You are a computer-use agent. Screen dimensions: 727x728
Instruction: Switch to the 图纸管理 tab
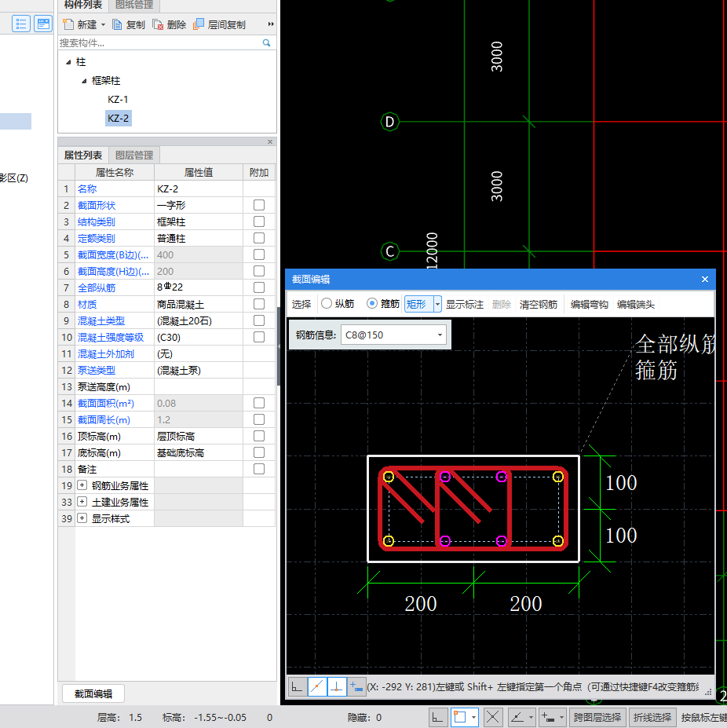tap(133, 5)
